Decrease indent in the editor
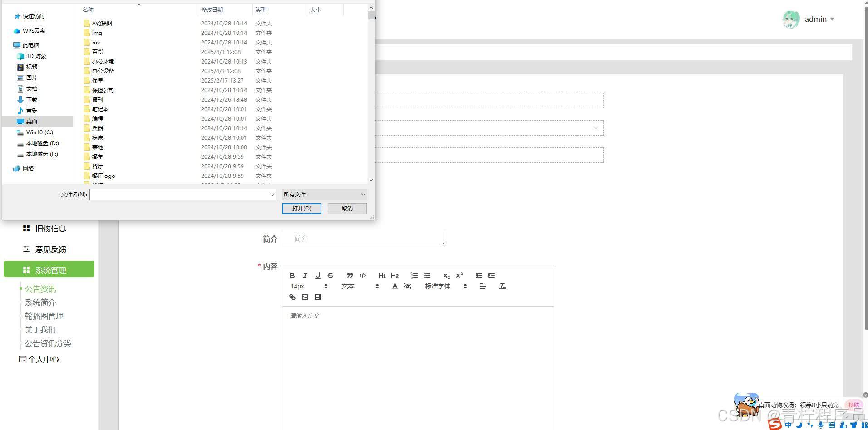The image size is (868, 430). 478,275
